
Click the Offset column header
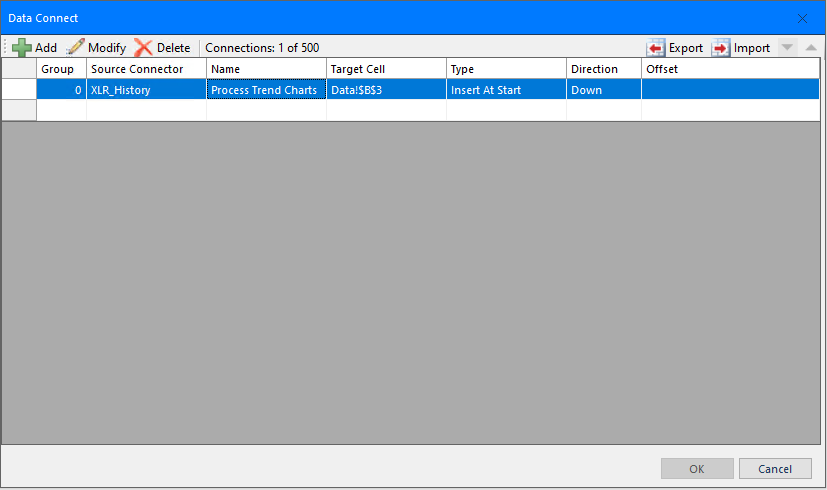point(730,69)
